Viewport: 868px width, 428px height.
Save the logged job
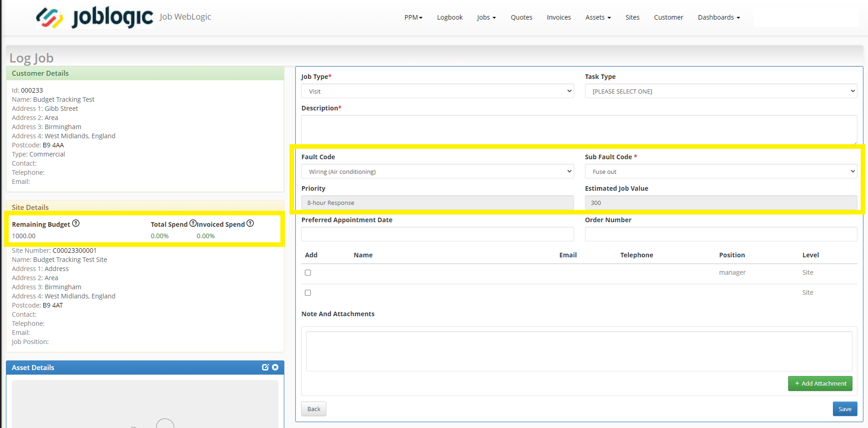[845, 409]
